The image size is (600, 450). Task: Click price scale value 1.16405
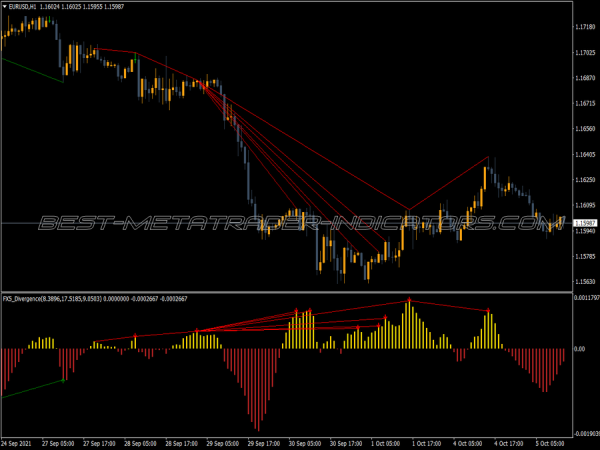585,154
